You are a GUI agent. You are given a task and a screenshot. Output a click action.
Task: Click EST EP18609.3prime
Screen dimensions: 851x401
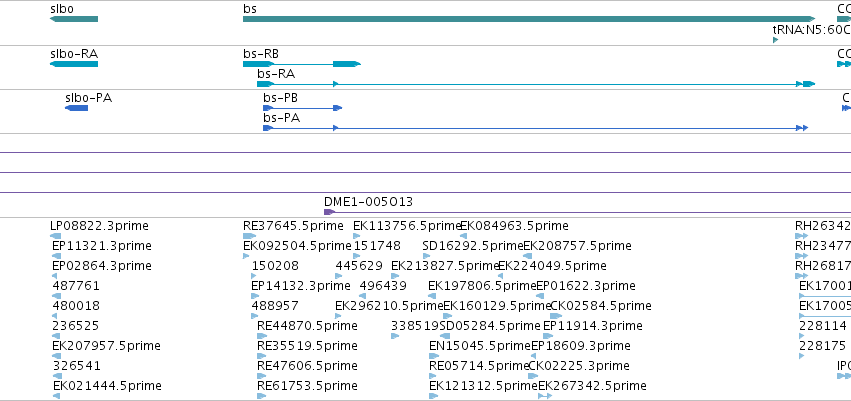tap(581, 346)
